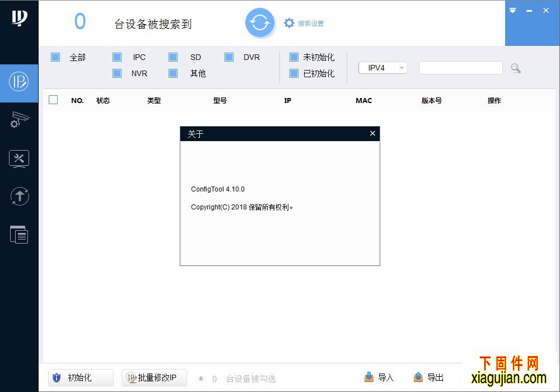
Task: Click the 台设备被勾选 status text
Action: point(251,379)
